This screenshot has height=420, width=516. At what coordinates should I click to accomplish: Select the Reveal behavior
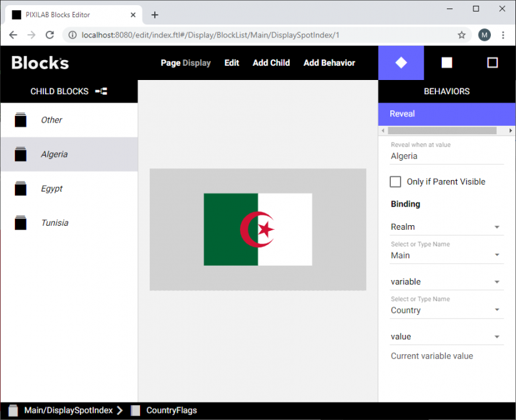click(x=446, y=114)
